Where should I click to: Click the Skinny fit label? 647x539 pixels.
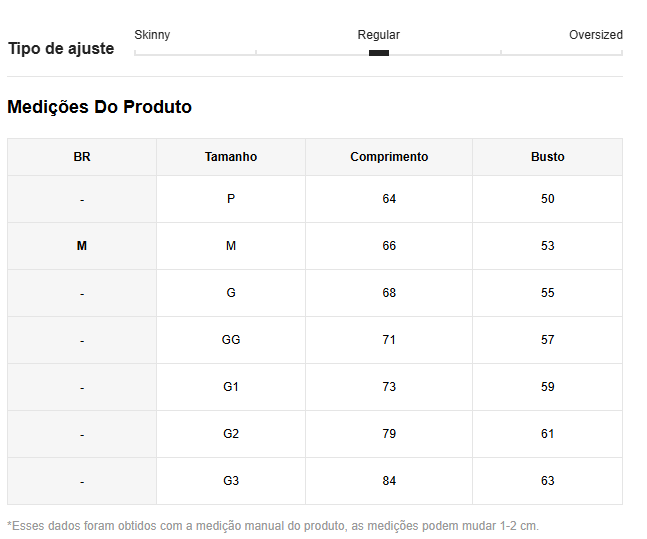[x=152, y=35]
